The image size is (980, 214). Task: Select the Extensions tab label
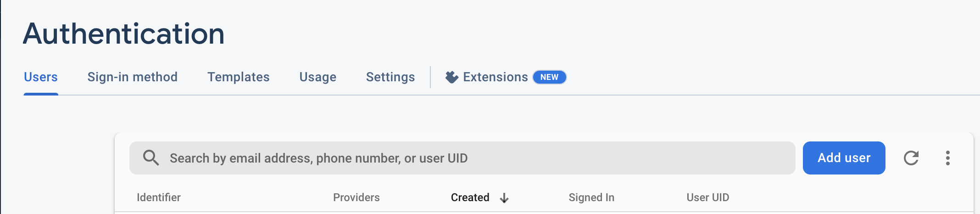tap(496, 77)
